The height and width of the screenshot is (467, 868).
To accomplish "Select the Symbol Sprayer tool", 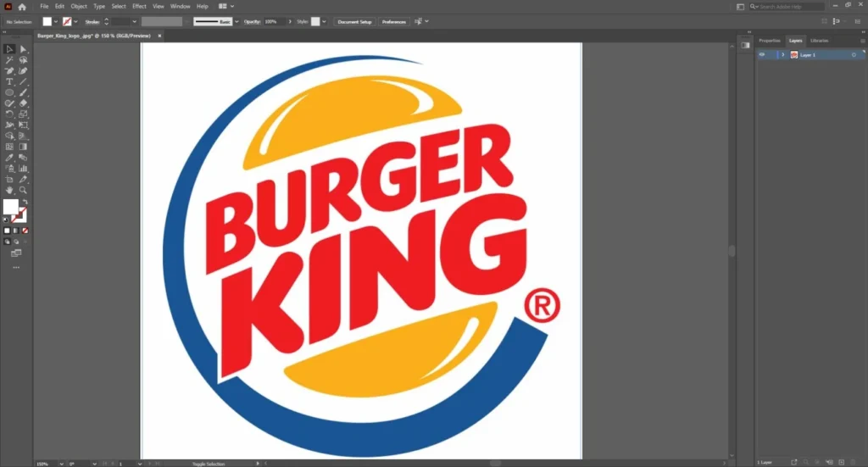I will [x=9, y=168].
